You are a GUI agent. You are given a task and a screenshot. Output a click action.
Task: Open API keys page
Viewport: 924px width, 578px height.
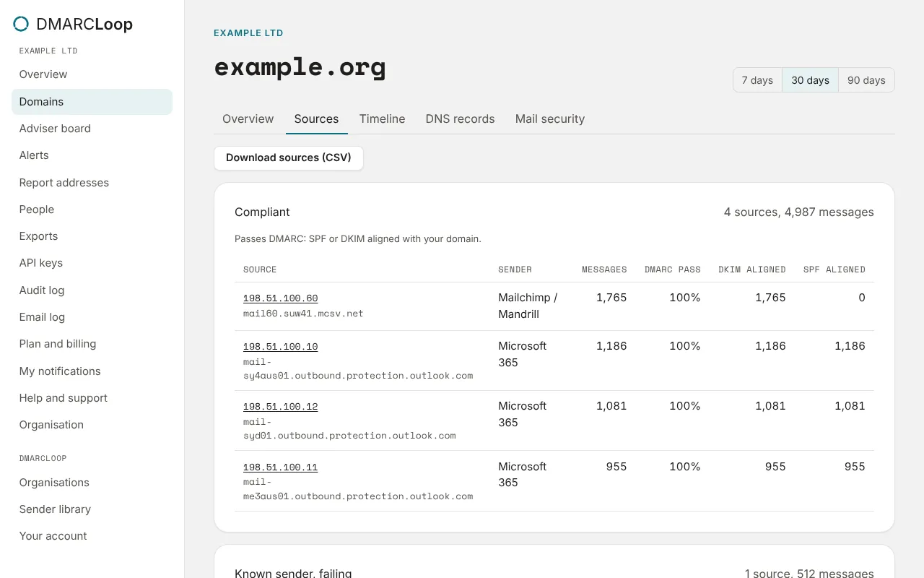[92, 263]
